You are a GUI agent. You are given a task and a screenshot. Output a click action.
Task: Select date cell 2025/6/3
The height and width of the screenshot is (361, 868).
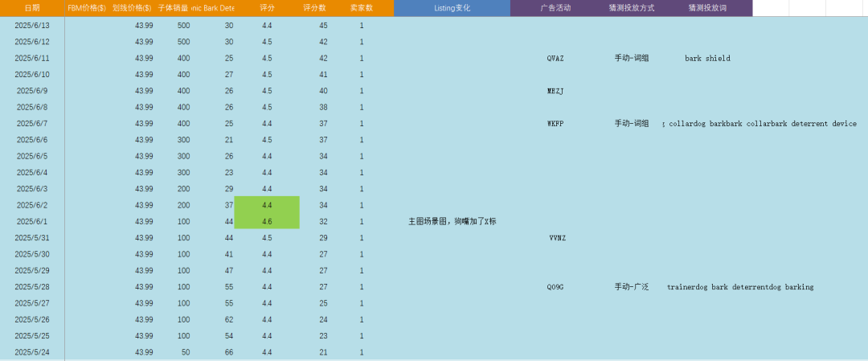(x=32, y=189)
